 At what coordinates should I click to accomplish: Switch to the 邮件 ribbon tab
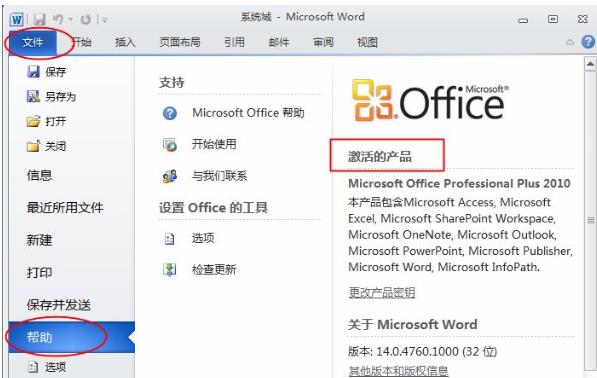279,42
